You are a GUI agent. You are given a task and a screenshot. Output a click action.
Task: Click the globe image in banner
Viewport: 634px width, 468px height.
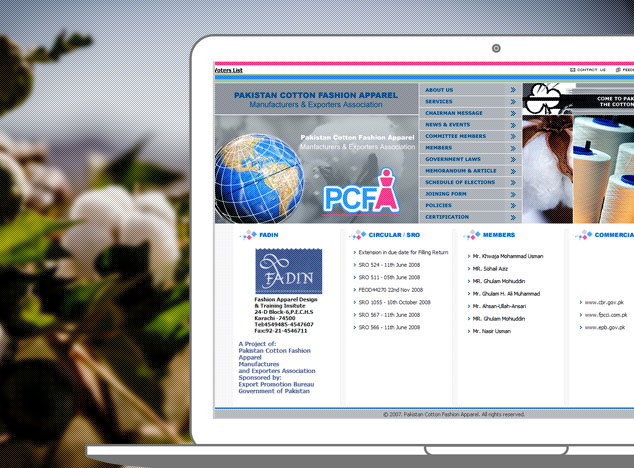[x=259, y=178]
